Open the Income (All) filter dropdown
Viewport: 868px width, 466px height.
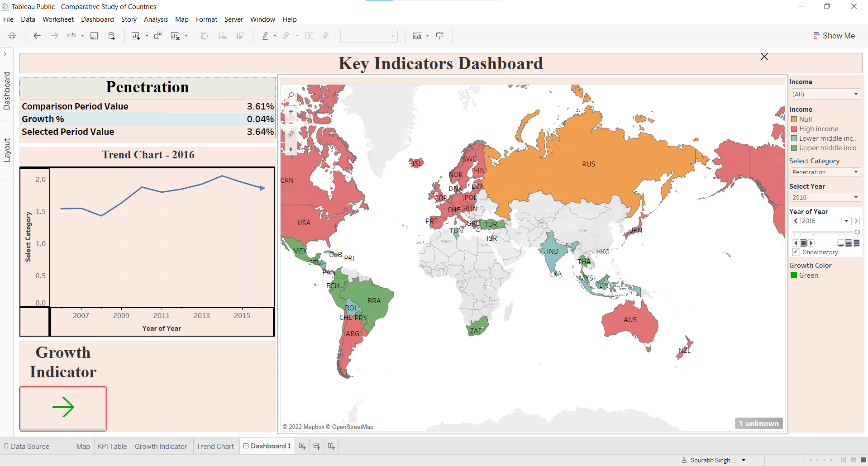point(855,94)
